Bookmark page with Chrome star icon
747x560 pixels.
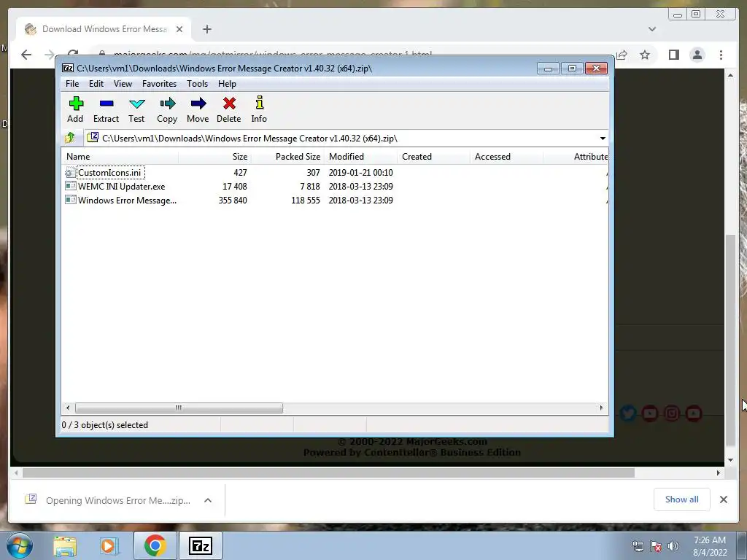pyautogui.click(x=645, y=55)
